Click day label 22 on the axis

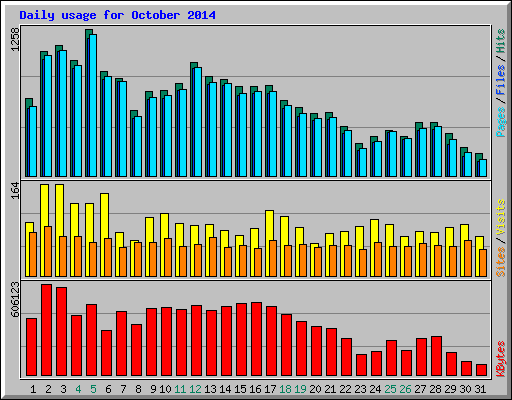345,389
